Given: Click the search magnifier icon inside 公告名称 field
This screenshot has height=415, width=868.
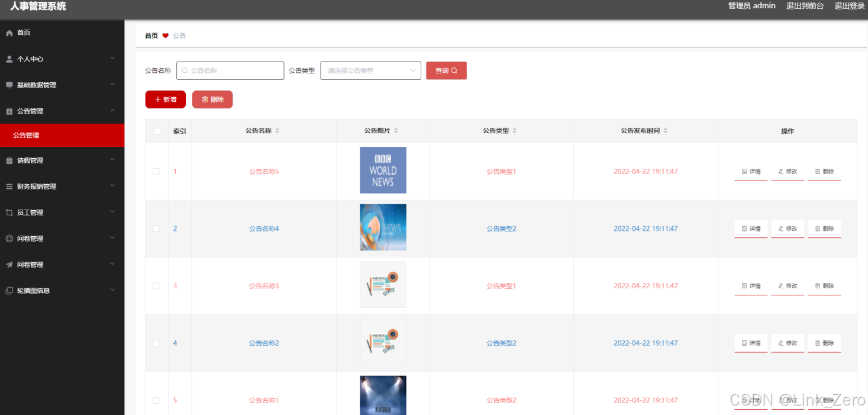Looking at the screenshot, I should [185, 70].
